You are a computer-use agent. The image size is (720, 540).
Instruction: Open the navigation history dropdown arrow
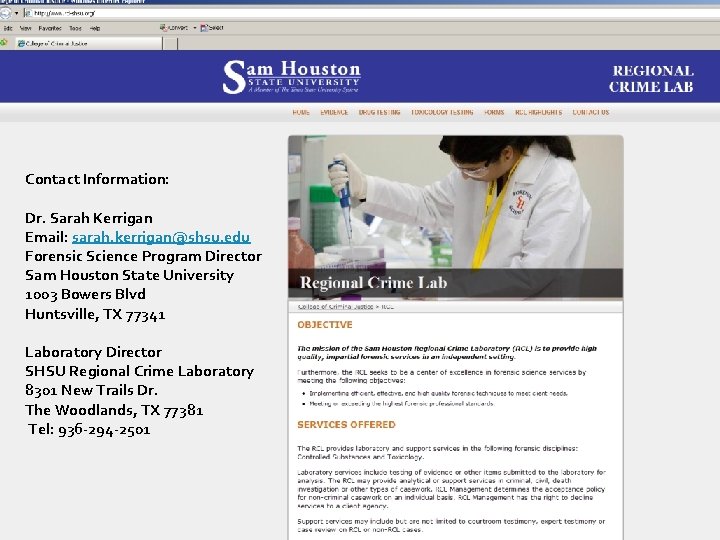coord(17,13)
